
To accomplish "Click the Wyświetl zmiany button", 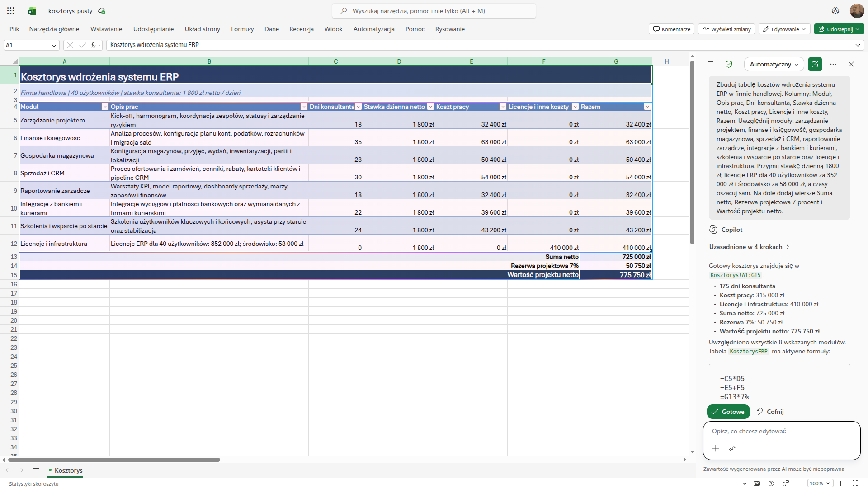I will coord(726,29).
